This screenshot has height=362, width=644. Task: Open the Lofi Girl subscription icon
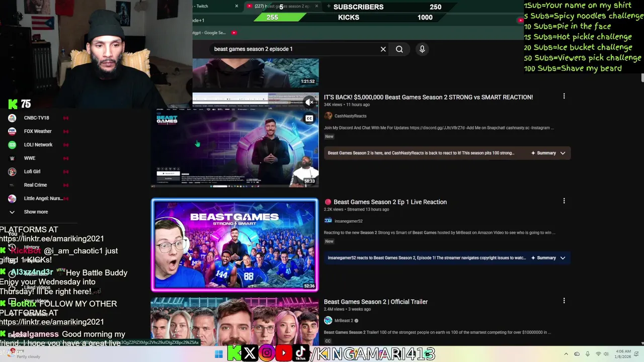click(12, 171)
